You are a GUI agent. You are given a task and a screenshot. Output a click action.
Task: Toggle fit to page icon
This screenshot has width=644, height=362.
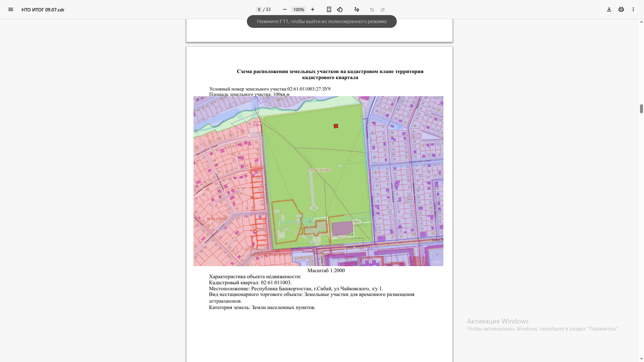coord(329,9)
